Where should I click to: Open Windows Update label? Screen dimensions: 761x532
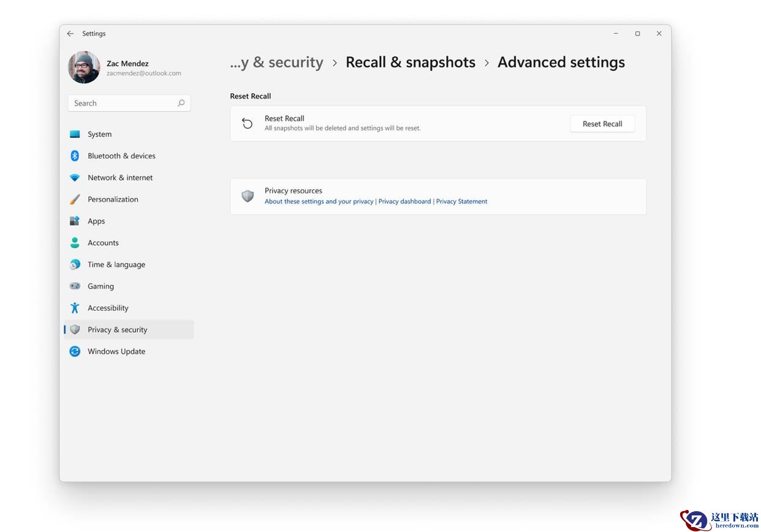[116, 351]
